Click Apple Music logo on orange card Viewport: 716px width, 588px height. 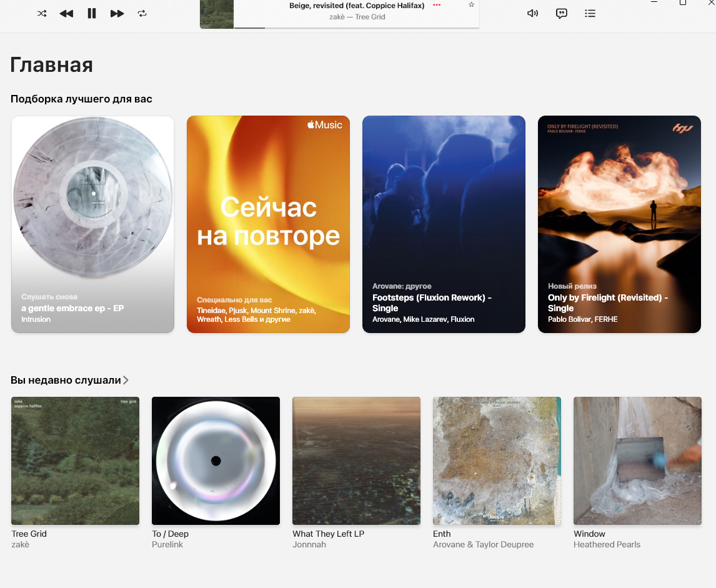[x=325, y=125]
